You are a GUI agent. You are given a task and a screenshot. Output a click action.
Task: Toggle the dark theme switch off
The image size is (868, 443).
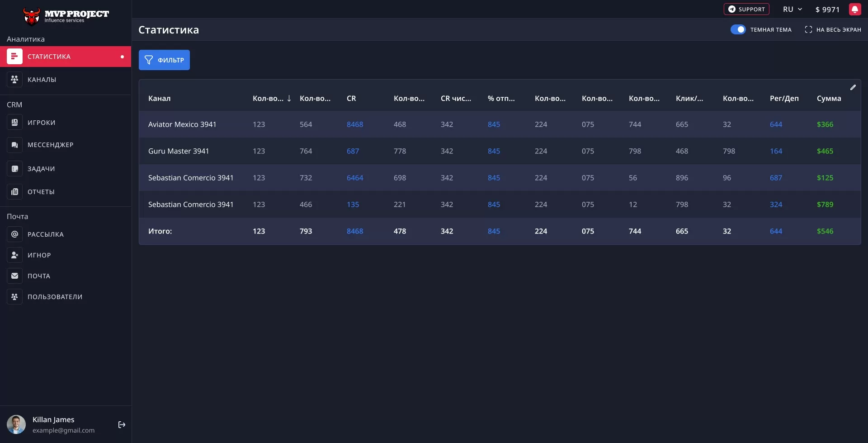(738, 30)
